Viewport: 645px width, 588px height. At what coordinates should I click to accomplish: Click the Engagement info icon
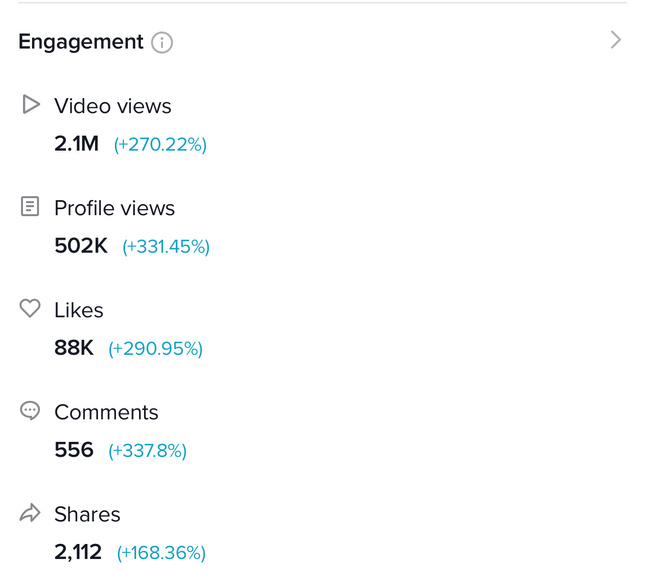[162, 42]
